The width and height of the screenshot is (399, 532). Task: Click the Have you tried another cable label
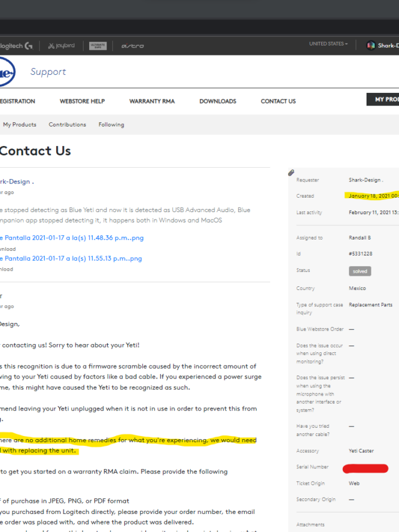313,430
